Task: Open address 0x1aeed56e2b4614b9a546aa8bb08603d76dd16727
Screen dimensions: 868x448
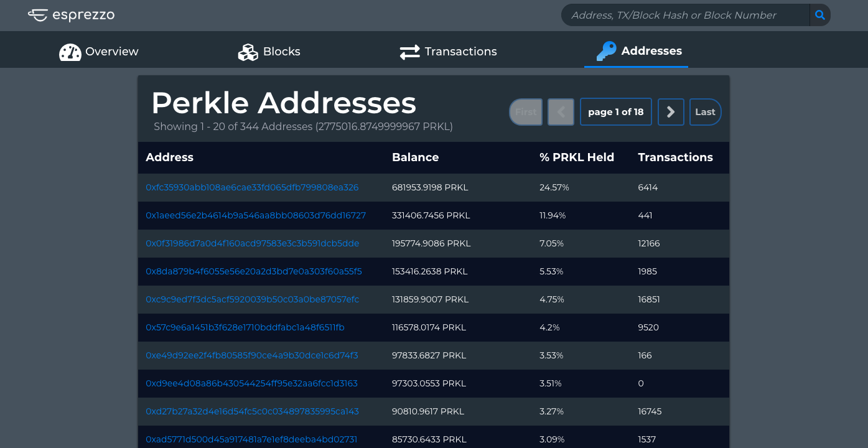Action: pyautogui.click(x=256, y=215)
